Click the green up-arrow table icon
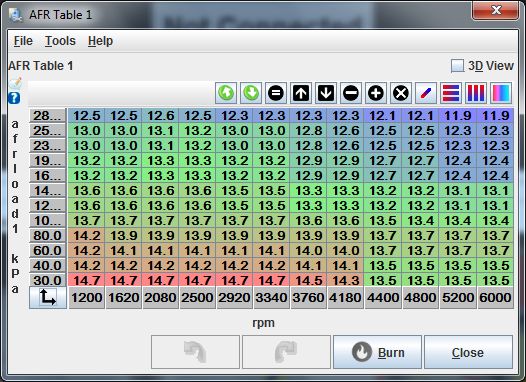Screen dimensions: 526x382 [x=226, y=93]
